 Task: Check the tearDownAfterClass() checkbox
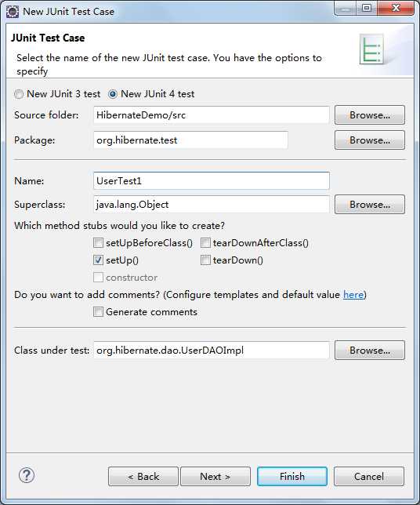205,242
